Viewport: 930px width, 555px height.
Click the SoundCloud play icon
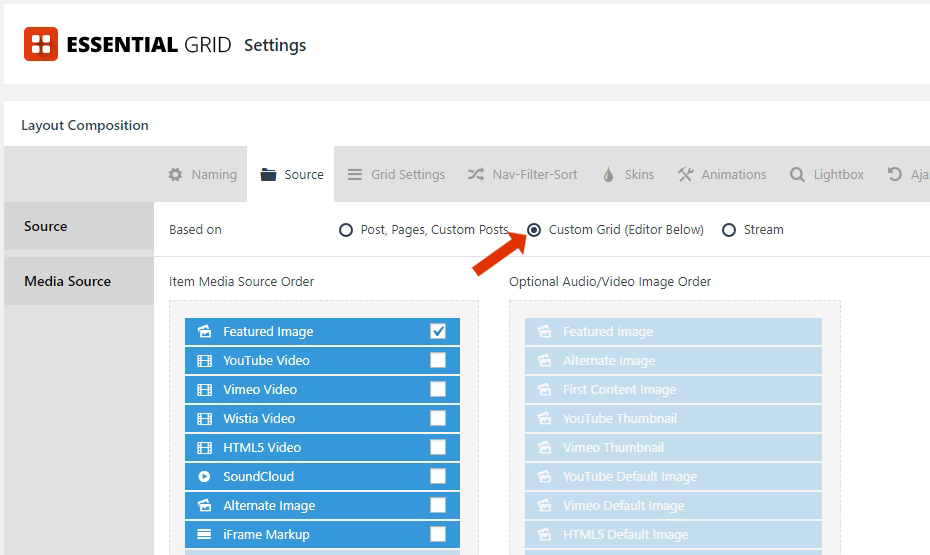coord(204,476)
